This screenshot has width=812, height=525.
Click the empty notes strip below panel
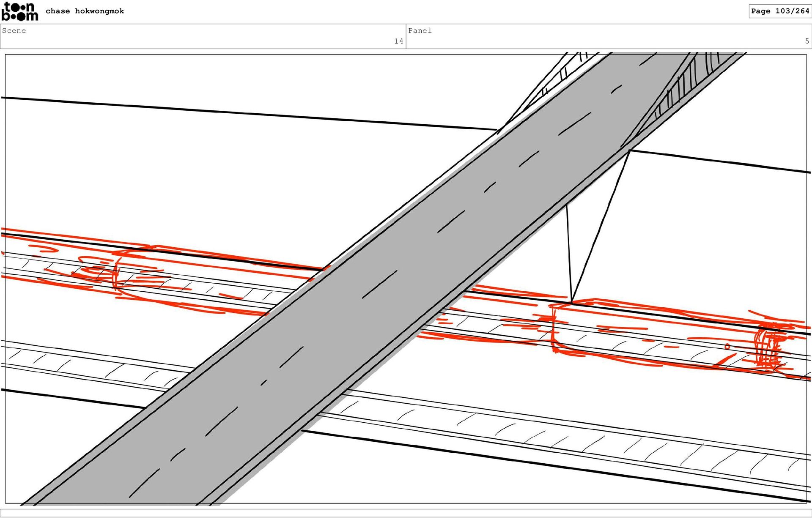(x=406, y=513)
